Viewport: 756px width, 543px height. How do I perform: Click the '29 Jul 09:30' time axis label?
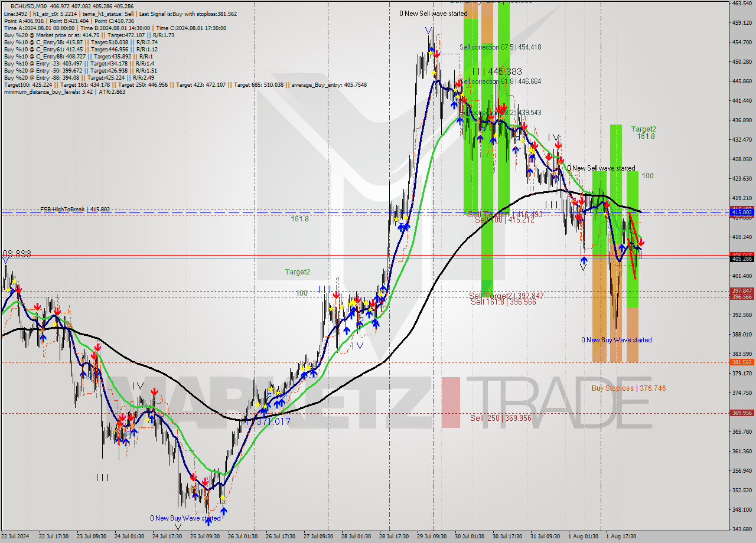(431, 537)
